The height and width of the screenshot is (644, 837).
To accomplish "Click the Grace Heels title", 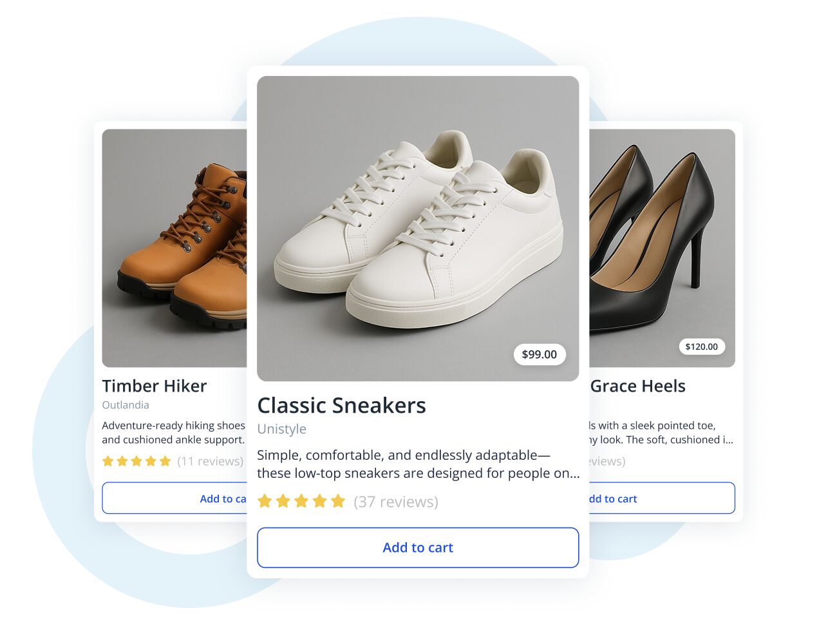I will point(638,386).
